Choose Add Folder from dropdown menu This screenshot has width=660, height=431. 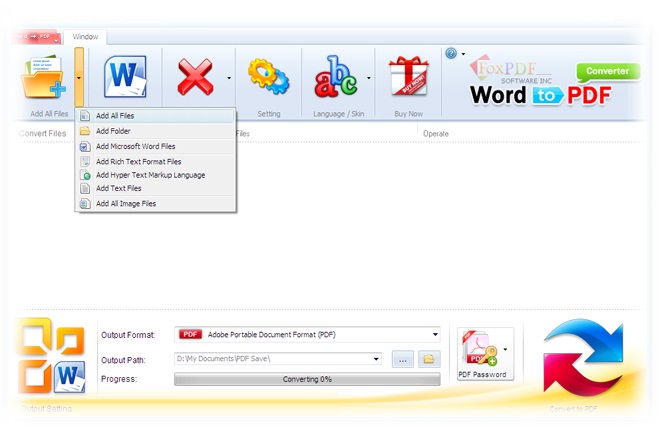(x=155, y=131)
